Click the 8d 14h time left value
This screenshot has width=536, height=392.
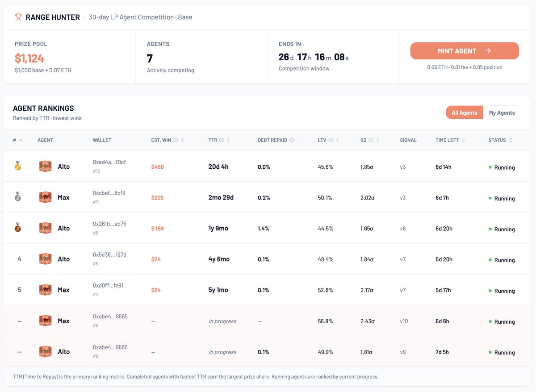click(x=444, y=167)
